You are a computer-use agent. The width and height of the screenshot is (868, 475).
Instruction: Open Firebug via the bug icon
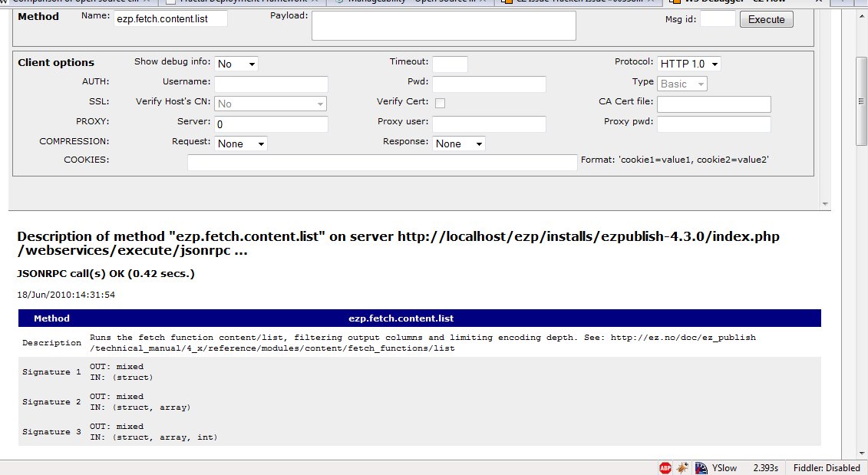click(x=682, y=467)
